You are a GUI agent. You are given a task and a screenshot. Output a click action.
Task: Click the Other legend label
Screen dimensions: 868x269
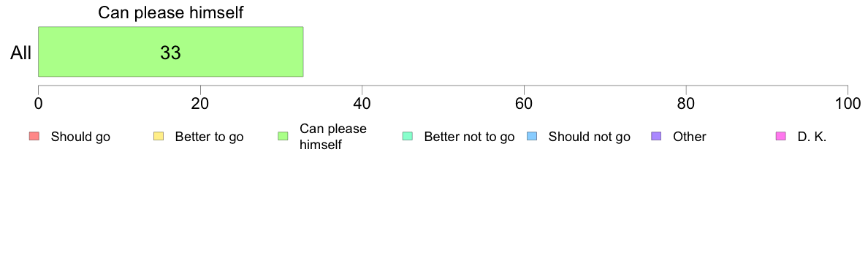[690, 137]
